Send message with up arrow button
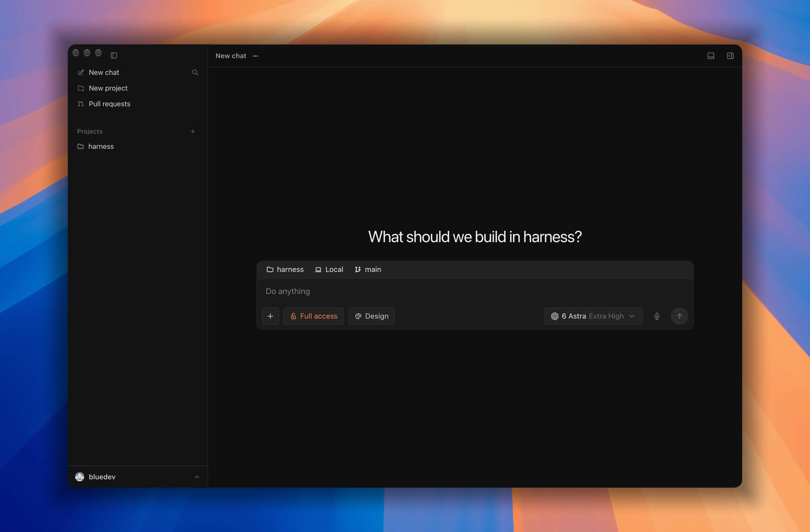 tap(679, 316)
